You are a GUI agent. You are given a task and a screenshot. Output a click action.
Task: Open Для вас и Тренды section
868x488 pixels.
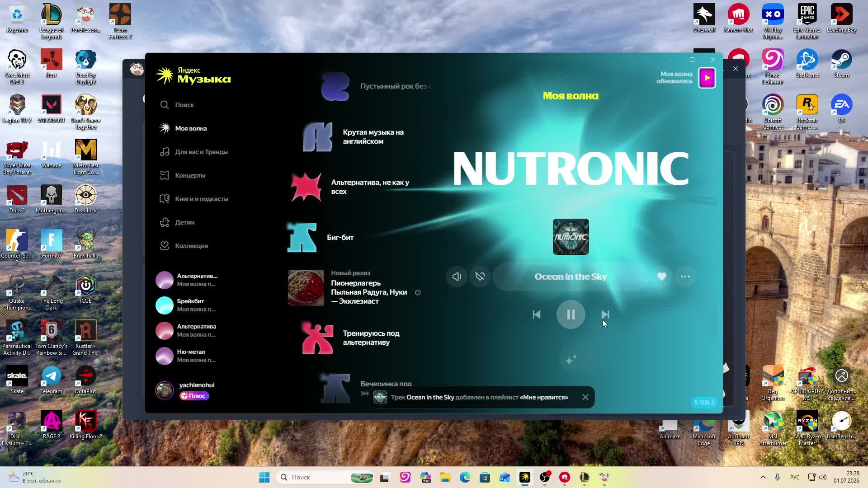pos(193,152)
